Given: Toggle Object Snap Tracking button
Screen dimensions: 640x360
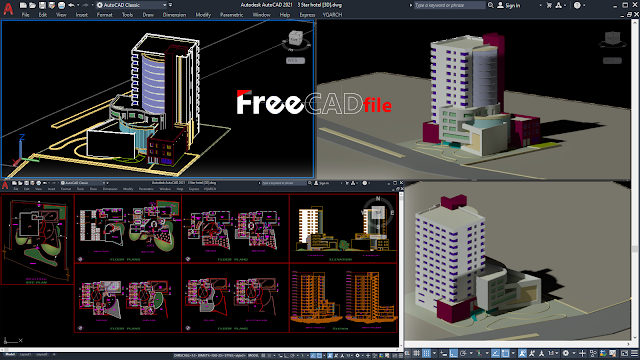Looking at the screenshot, I should pos(495,353).
